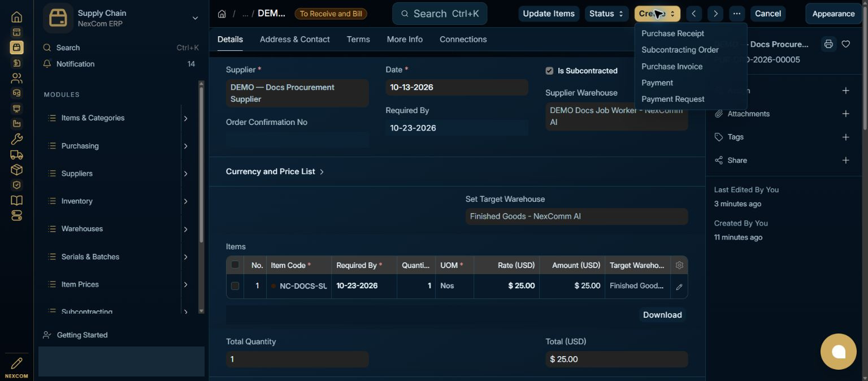Open the open book icon in rail

pyautogui.click(x=16, y=200)
